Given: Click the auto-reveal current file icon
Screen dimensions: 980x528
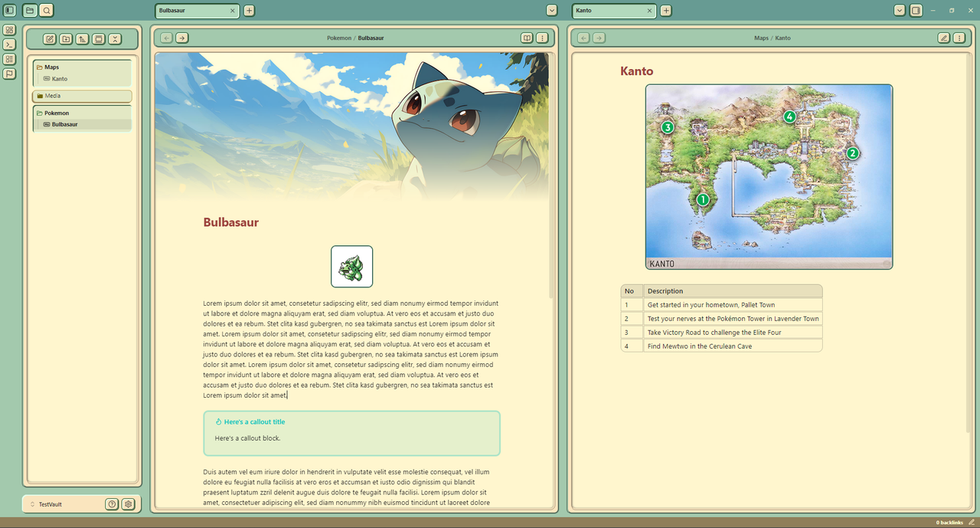Looking at the screenshot, I should pos(98,39).
